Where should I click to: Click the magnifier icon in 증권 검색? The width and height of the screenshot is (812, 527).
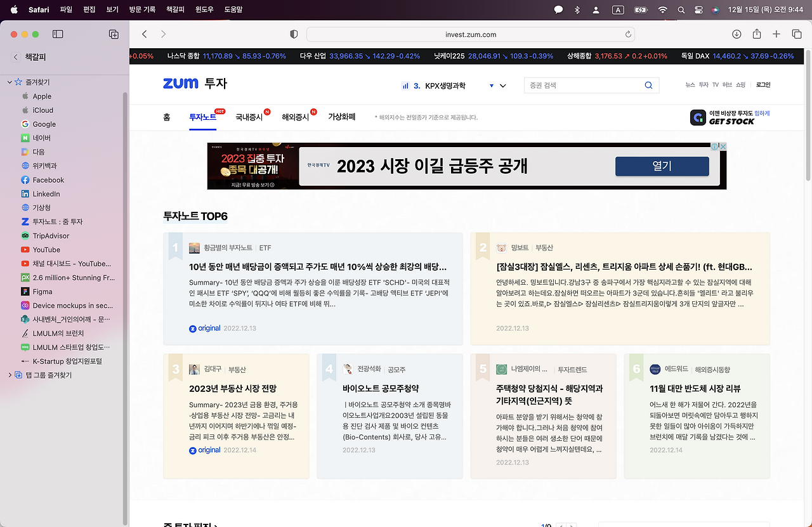[648, 86]
